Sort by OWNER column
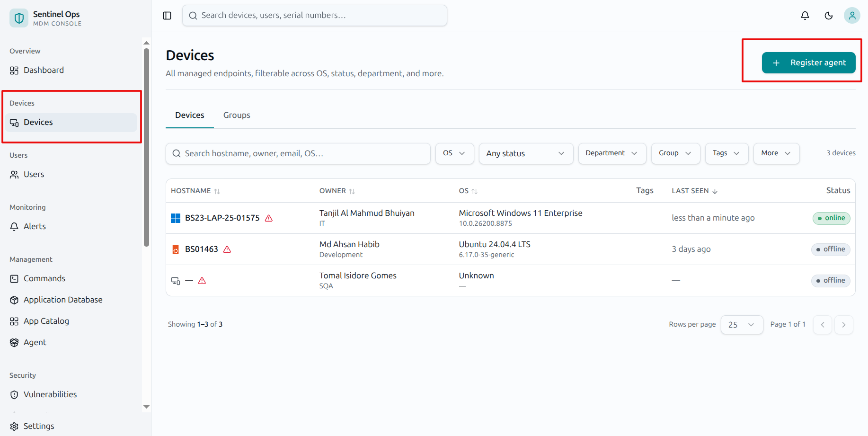The height and width of the screenshot is (436, 868). [x=337, y=191]
